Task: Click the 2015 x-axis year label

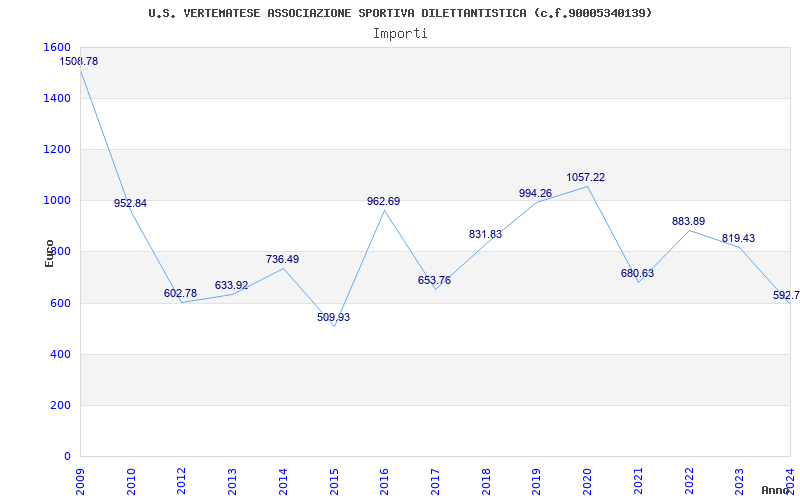Action: pyautogui.click(x=334, y=481)
